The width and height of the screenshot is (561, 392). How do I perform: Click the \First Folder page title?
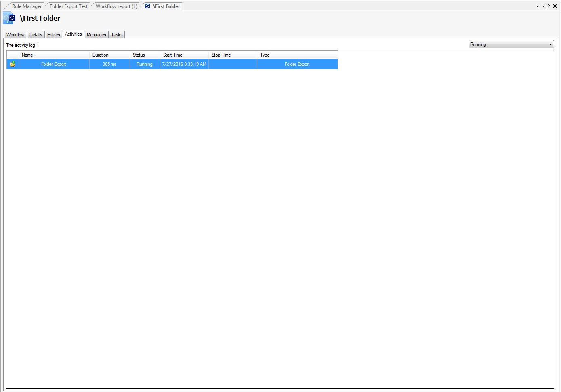tap(40, 18)
